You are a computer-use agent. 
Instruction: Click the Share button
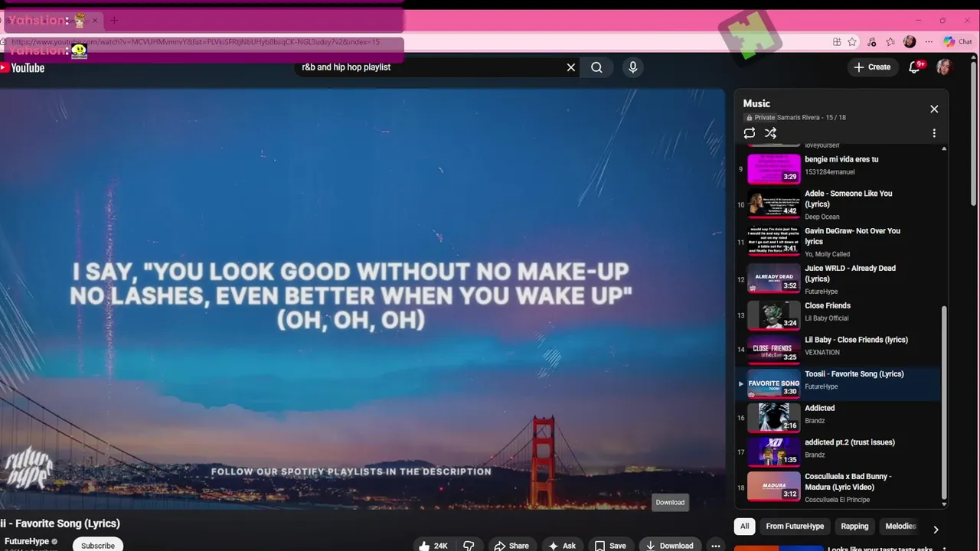point(511,546)
